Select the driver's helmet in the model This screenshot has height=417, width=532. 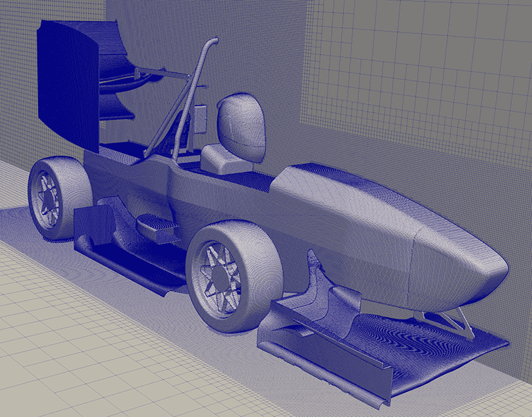(x=241, y=127)
